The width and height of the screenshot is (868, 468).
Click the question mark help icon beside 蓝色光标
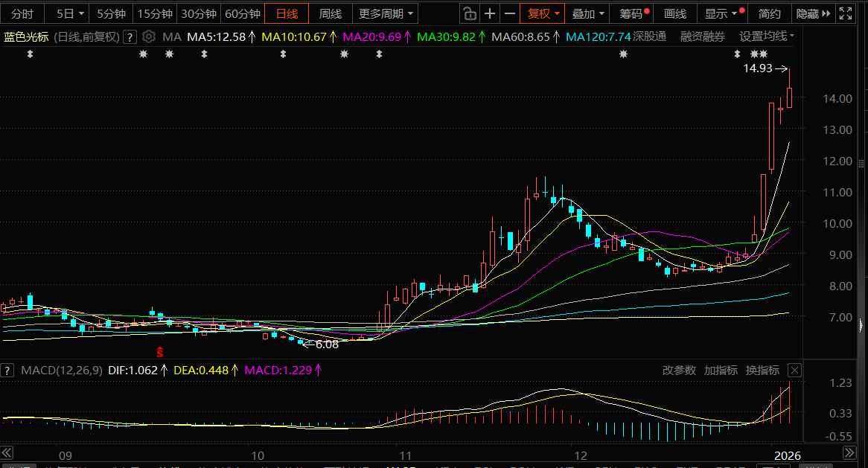(x=130, y=36)
